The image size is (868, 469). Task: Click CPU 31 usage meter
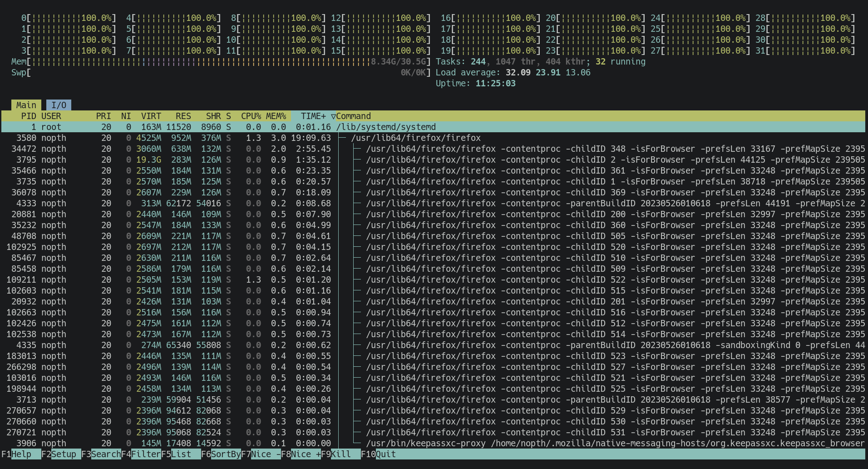805,50
